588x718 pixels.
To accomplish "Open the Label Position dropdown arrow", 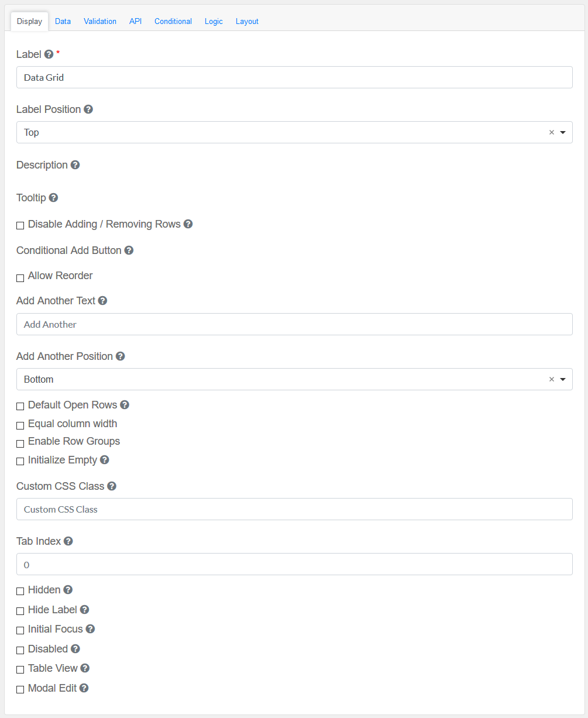I will coord(563,133).
